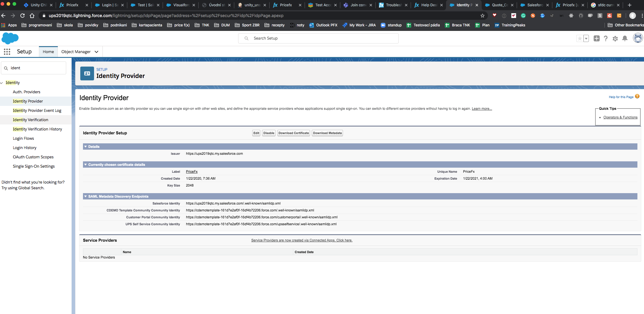Toggle the favorites star in Salesforce header
This screenshot has width=644, height=314.
point(580,38)
